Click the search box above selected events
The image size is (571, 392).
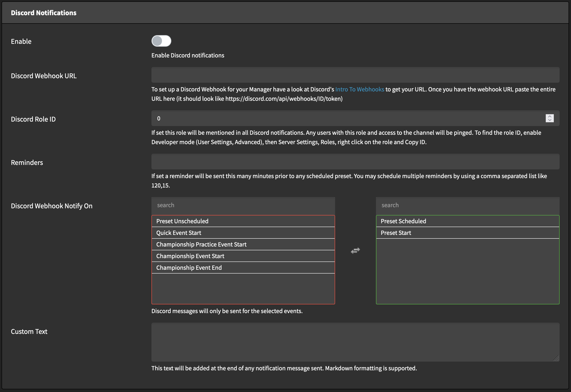468,205
